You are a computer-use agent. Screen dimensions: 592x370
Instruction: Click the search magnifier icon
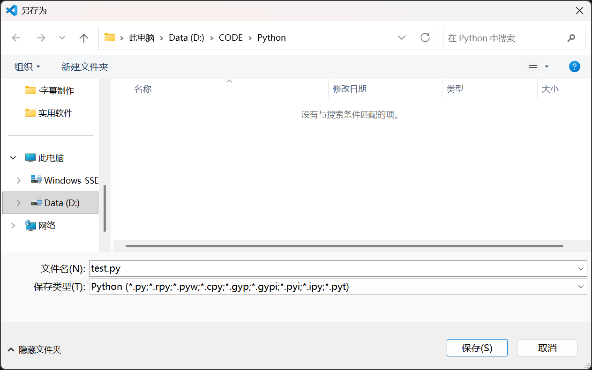(x=571, y=38)
